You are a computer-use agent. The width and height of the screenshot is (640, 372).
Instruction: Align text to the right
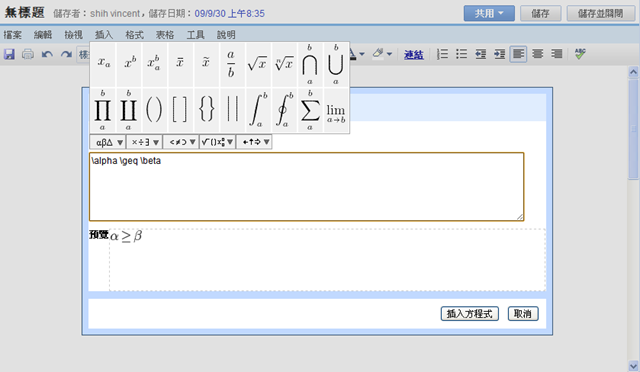click(557, 54)
